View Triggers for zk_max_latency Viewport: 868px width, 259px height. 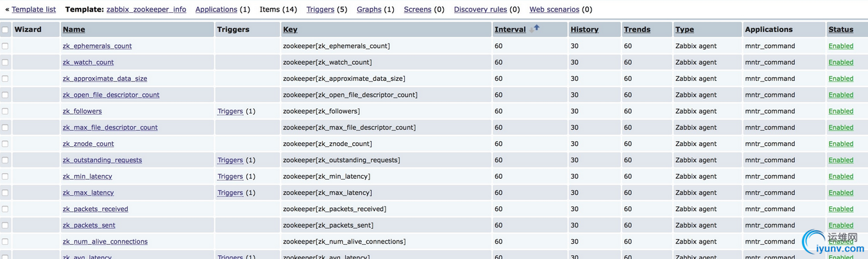coord(230,193)
